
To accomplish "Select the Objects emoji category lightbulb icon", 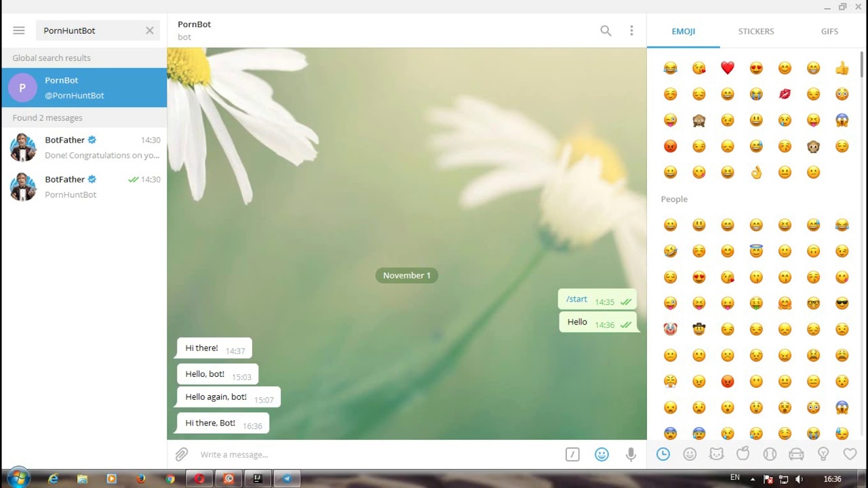I will [823, 455].
